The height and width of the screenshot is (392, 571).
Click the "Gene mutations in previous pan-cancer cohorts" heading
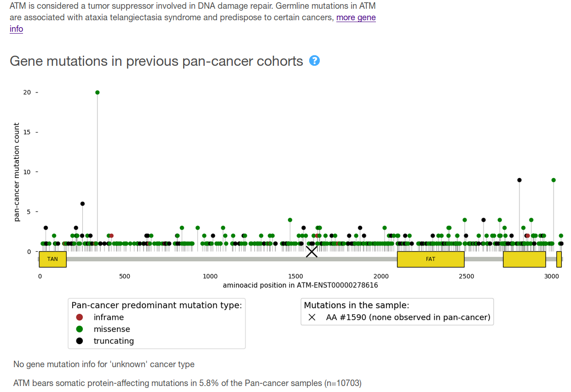[x=156, y=61]
